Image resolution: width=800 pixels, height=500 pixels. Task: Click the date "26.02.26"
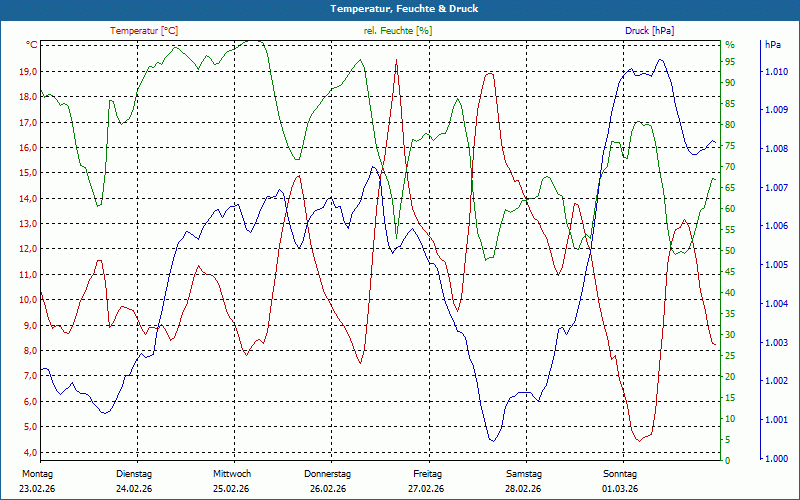pyautogui.click(x=328, y=489)
